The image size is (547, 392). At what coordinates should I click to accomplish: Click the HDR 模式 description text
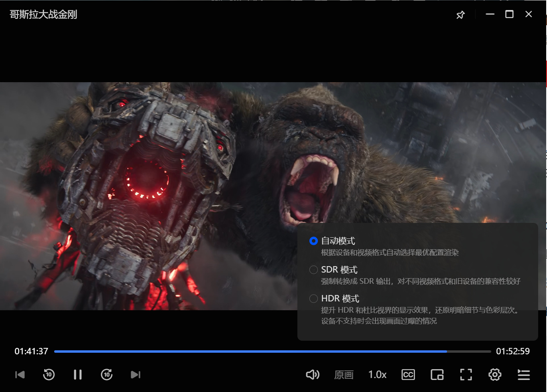click(x=420, y=315)
